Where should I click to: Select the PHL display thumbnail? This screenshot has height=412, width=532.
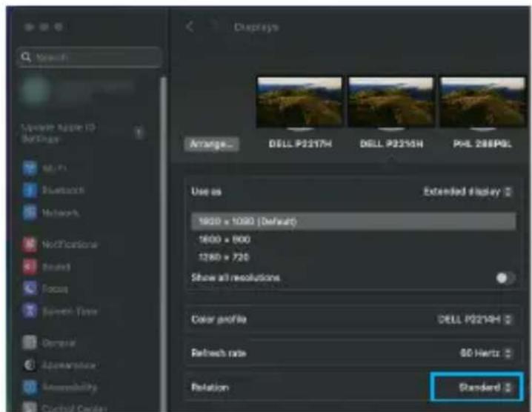click(x=482, y=102)
